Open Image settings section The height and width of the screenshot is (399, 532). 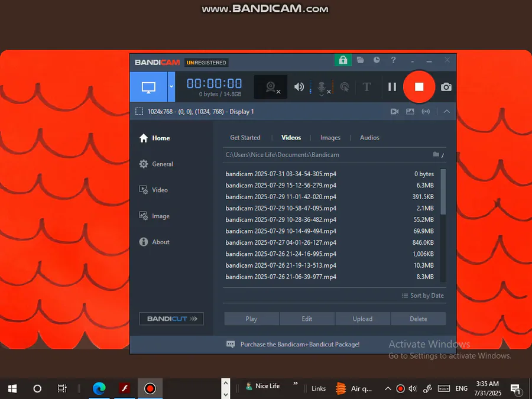(x=154, y=216)
